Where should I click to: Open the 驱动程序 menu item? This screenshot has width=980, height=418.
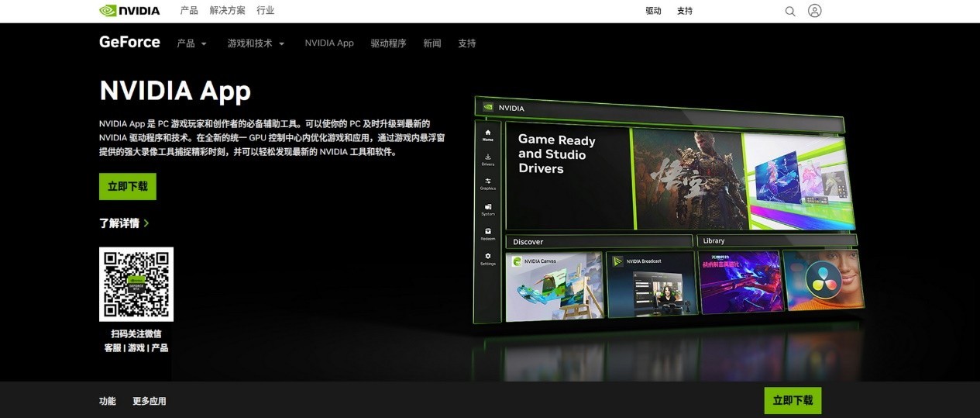point(388,43)
